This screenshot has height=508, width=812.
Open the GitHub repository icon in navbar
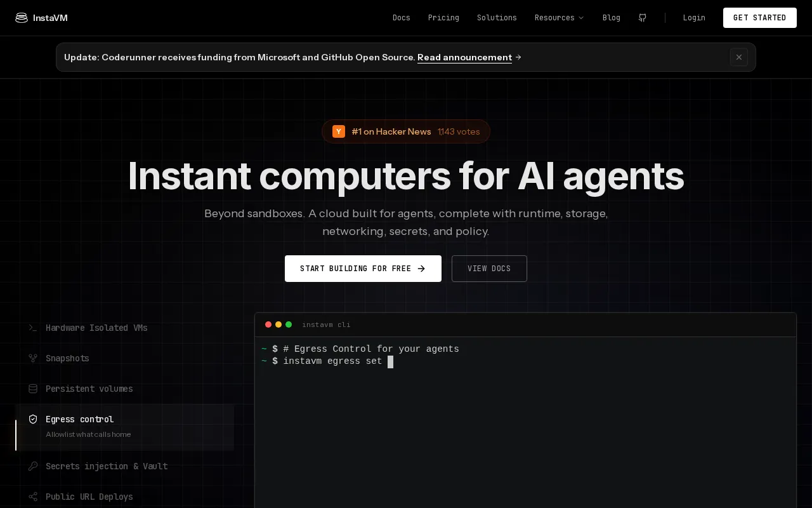pos(643,18)
